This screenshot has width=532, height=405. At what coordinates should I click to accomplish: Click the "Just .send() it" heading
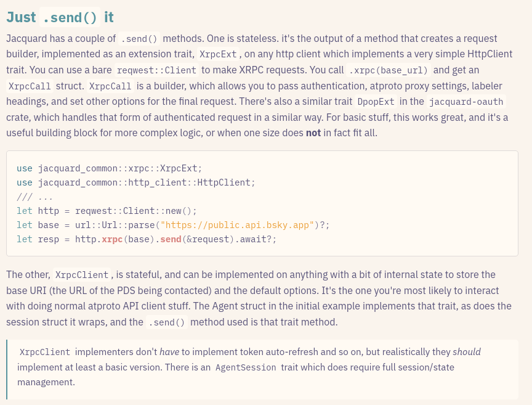[x=60, y=17]
